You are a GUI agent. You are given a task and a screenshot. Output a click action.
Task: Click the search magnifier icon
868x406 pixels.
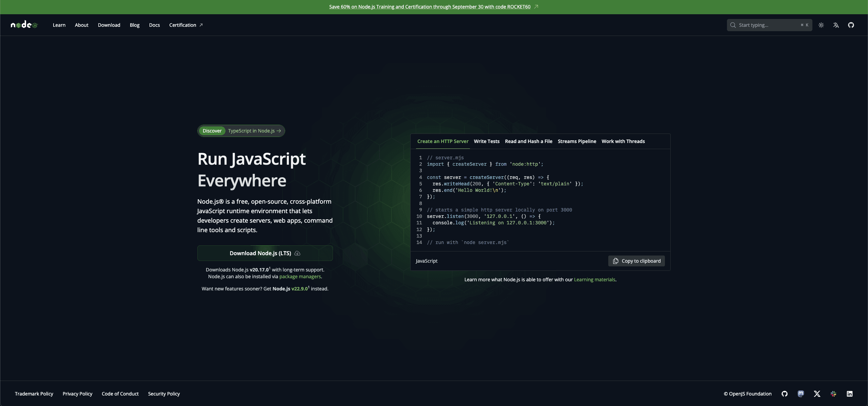point(733,25)
